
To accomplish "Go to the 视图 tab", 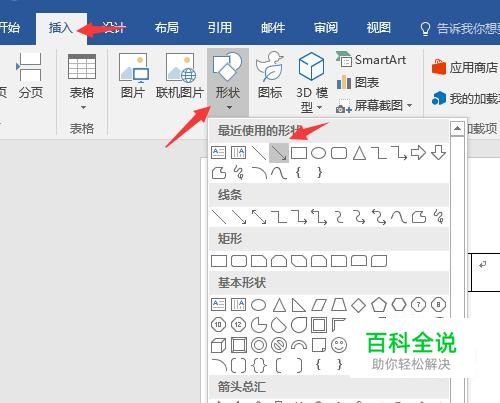I will [x=379, y=28].
